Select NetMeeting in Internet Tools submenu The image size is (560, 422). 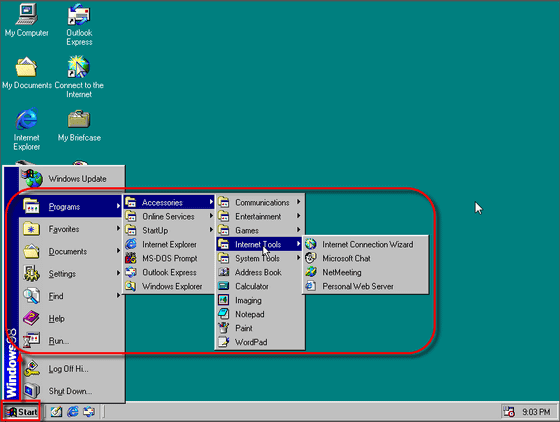pos(365,272)
